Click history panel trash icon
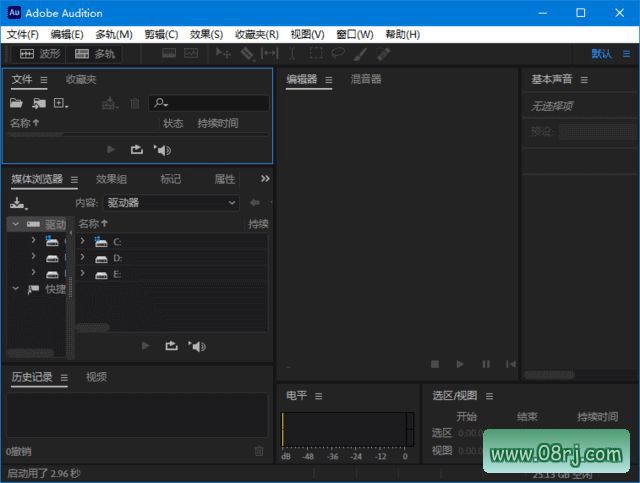640x483 pixels. (259, 451)
